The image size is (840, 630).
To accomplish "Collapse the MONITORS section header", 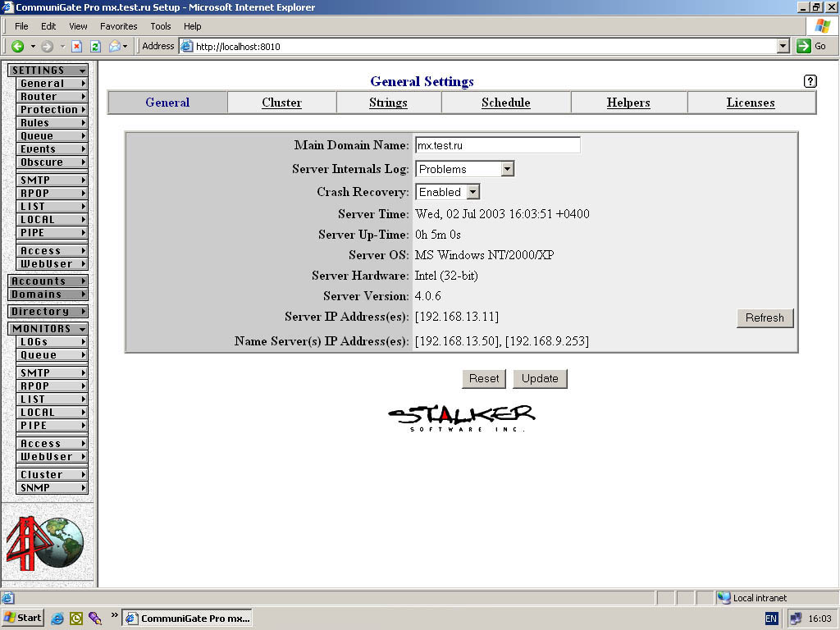I will pyautogui.click(x=48, y=328).
